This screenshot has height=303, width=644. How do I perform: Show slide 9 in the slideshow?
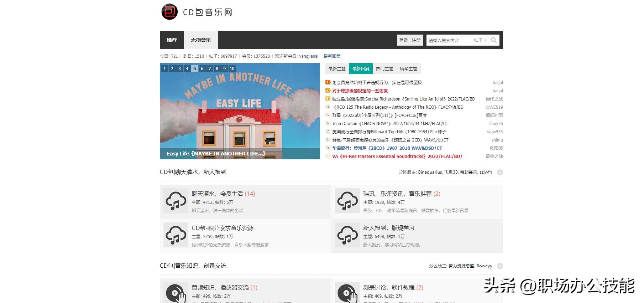(x=224, y=69)
